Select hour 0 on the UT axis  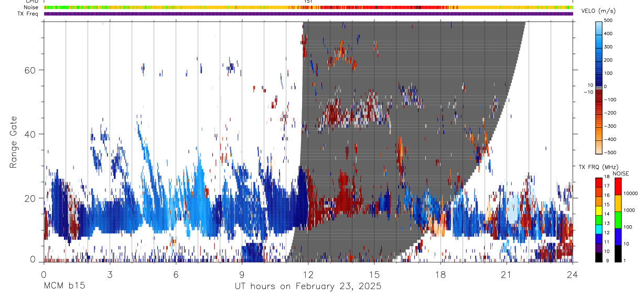tap(44, 274)
